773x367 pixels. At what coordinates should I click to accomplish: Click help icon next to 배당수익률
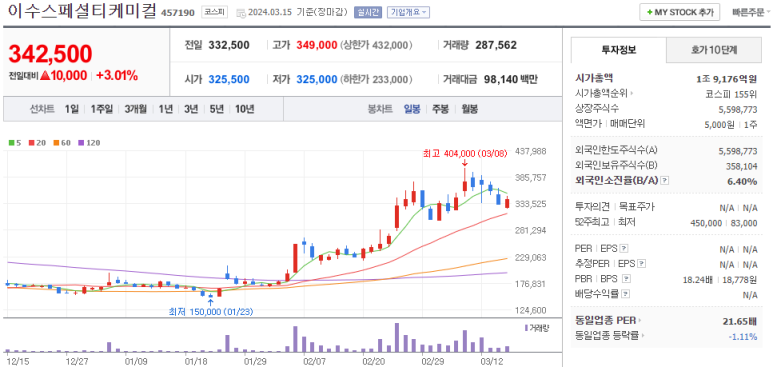point(626,294)
